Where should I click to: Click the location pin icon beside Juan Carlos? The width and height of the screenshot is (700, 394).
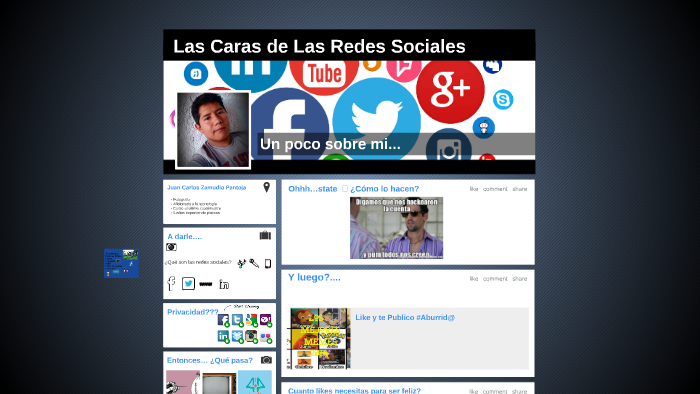[x=267, y=187]
